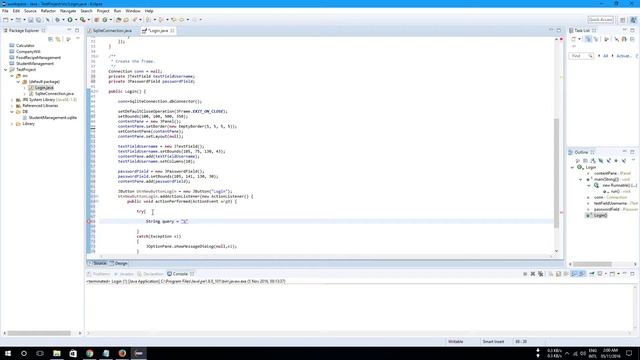Open the Window menu
Viewport: 640px width, 360px height.
coord(133,11)
